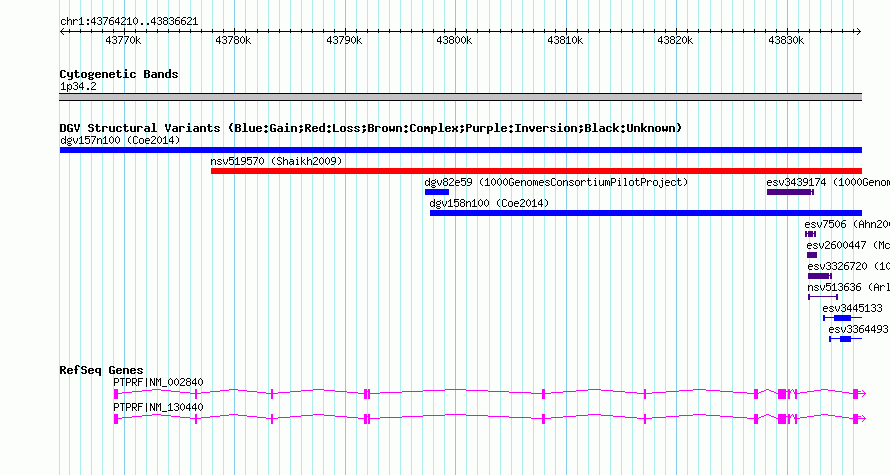The image size is (890, 475).
Task: Click the 43810k ruler tick label
Action: 565,40
